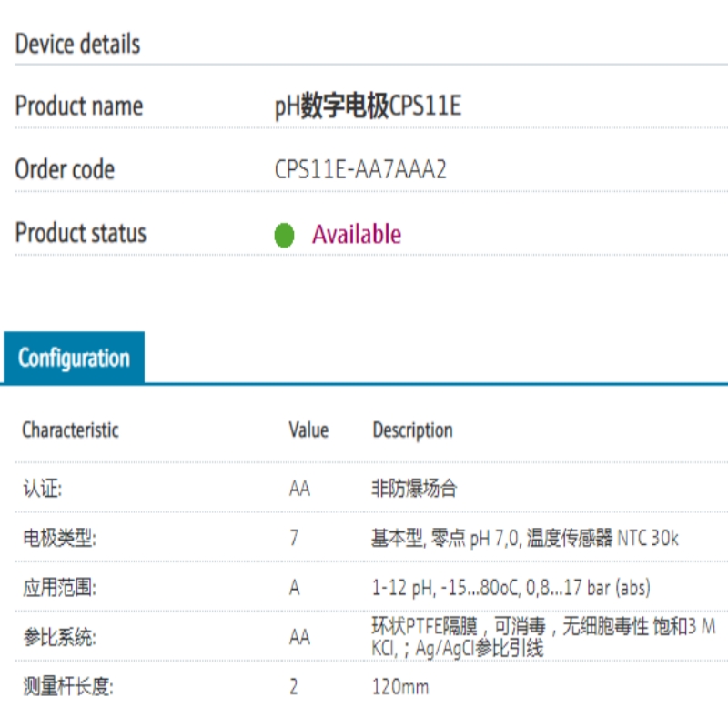
Task: Click the Available product status text
Action: (x=356, y=235)
